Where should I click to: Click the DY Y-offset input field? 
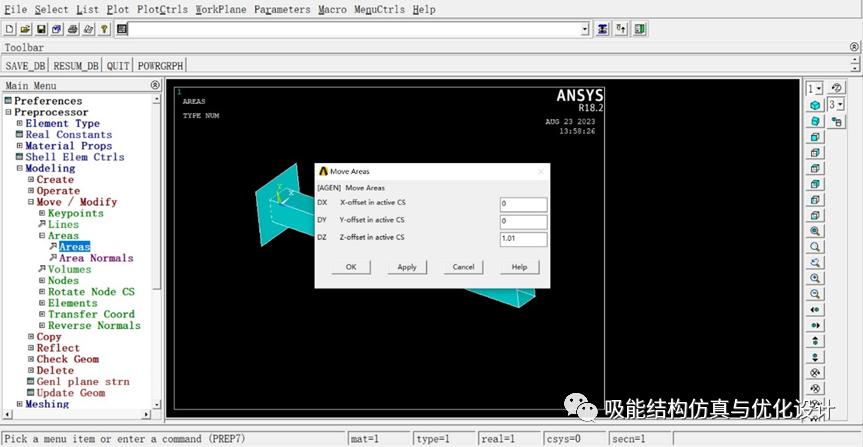coord(523,222)
